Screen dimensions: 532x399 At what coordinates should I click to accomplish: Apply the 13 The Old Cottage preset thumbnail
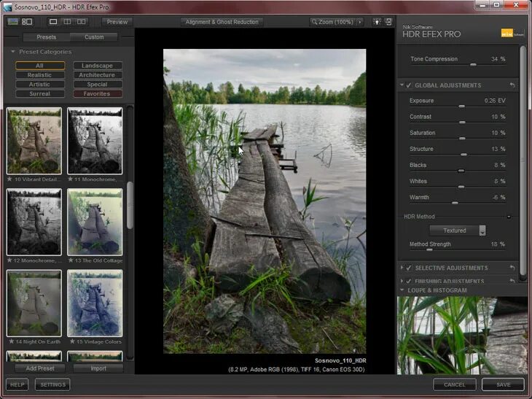[95, 222]
